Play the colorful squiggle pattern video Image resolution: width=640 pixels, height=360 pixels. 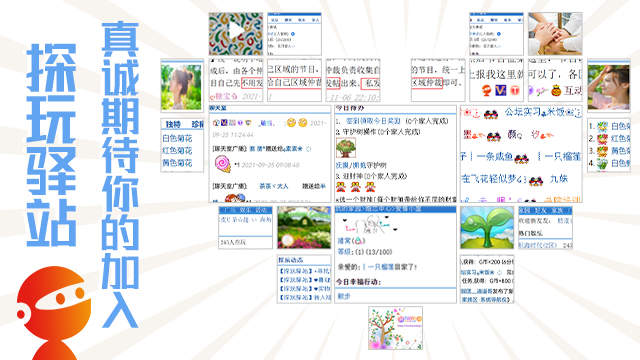click(x=236, y=33)
